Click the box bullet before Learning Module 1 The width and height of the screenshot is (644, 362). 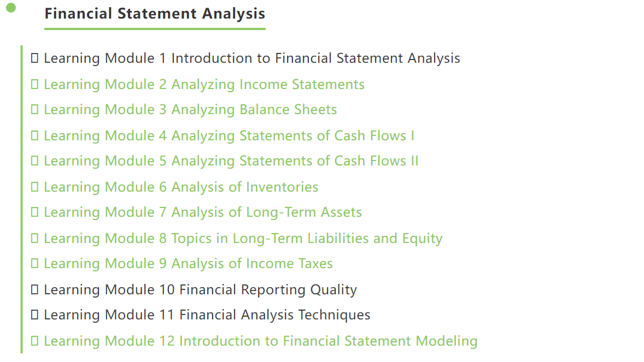click(34, 58)
